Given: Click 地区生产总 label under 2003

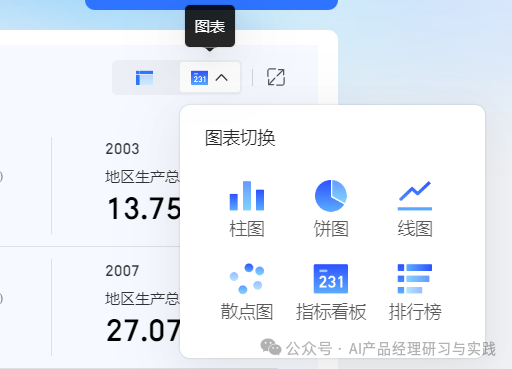Looking at the screenshot, I should pos(143,177).
